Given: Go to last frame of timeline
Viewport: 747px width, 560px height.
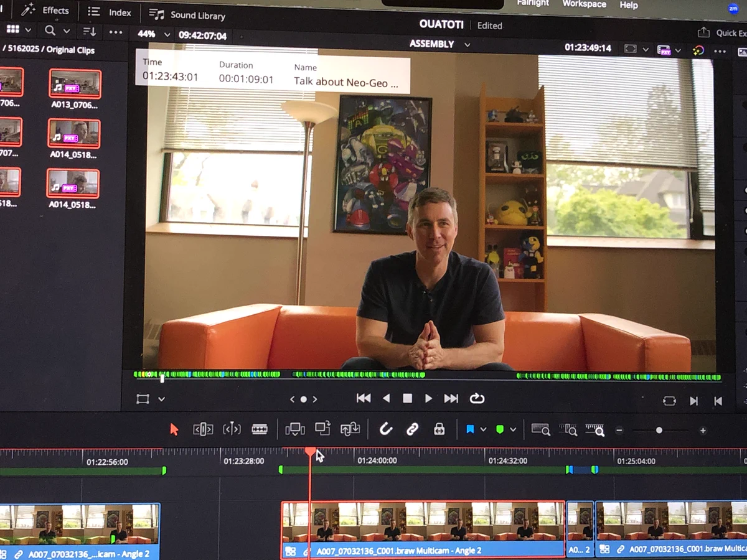Looking at the screenshot, I should 451,398.
